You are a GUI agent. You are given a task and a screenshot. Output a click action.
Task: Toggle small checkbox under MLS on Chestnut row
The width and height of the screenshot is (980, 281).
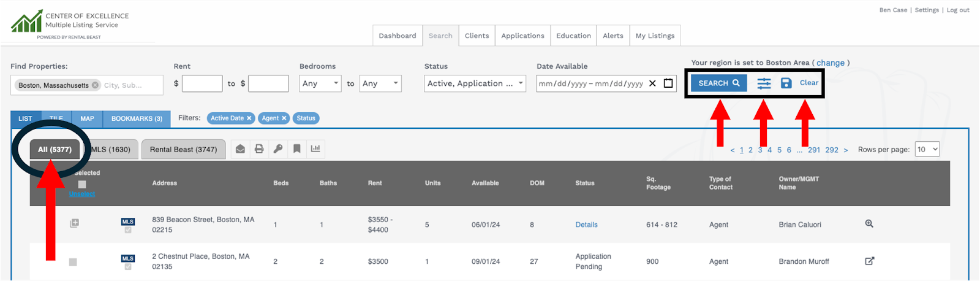pyautogui.click(x=127, y=267)
